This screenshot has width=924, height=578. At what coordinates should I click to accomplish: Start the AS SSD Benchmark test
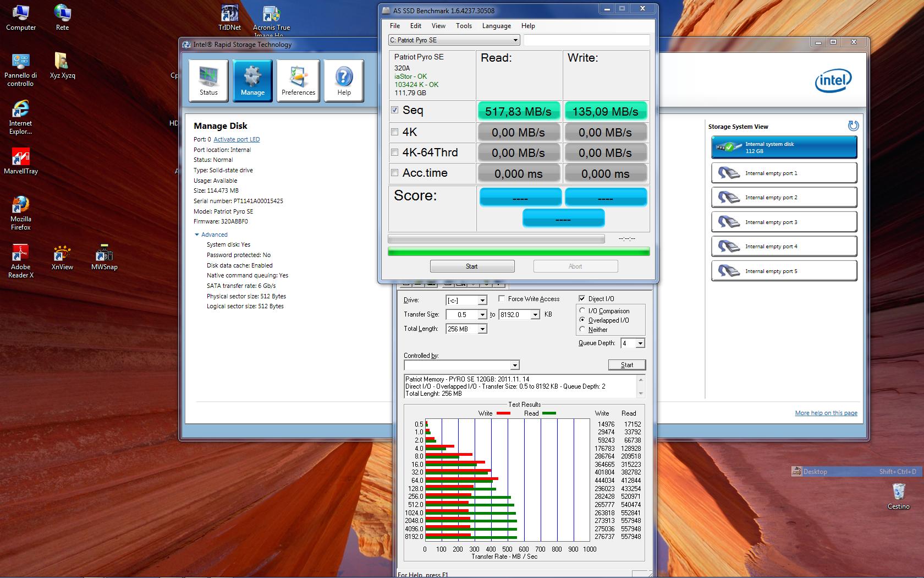[472, 266]
